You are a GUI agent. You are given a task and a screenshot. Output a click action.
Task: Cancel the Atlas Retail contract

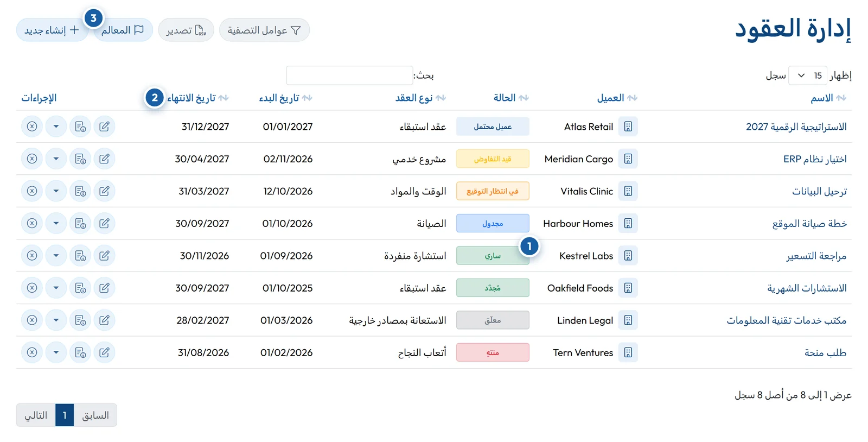click(32, 127)
